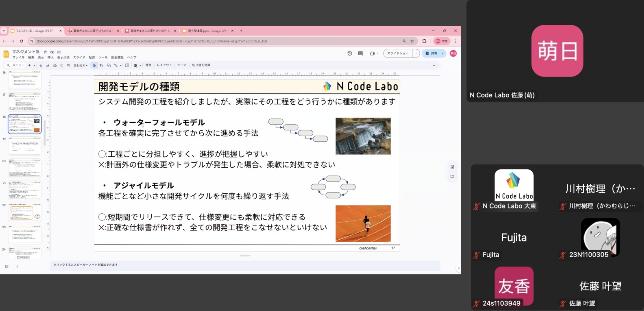Screen dimensions: 644x311
Task: Switch to 過去問演習.pptx browser tab
Action: (207, 31)
